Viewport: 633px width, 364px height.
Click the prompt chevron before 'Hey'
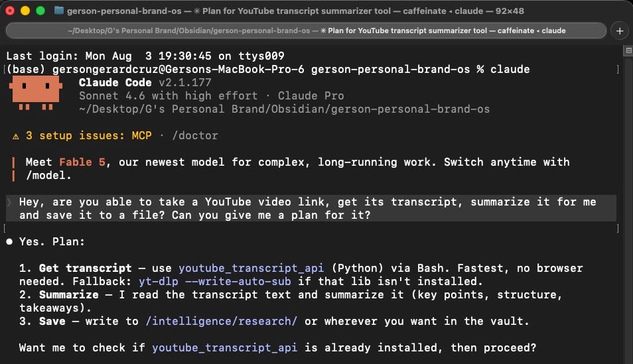click(9, 202)
